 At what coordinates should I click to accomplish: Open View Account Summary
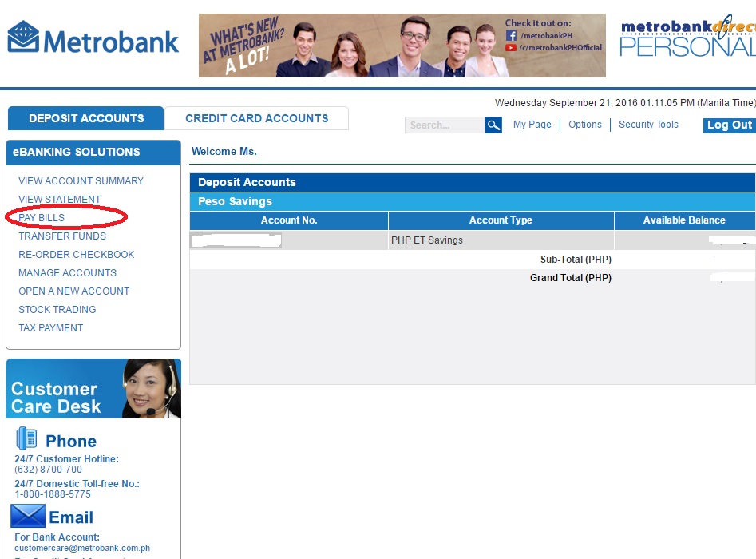(x=81, y=180)
